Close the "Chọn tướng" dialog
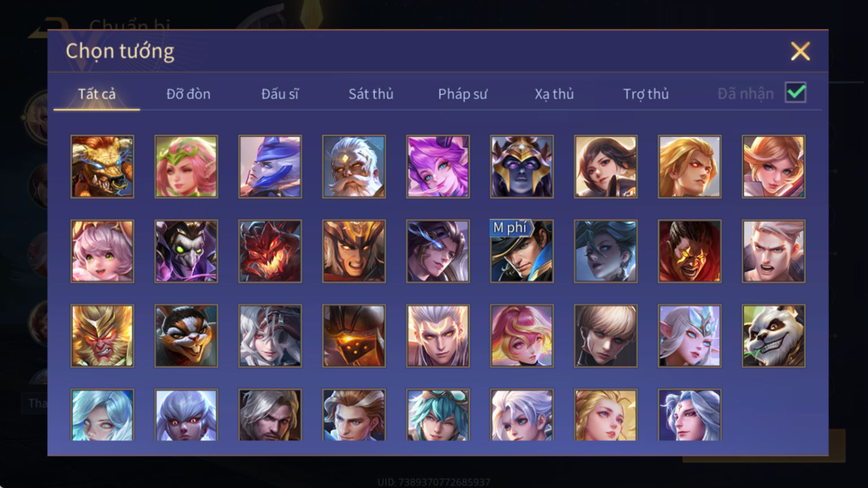Viewport: 868px width, 488px height. click(x=800, y=51)
